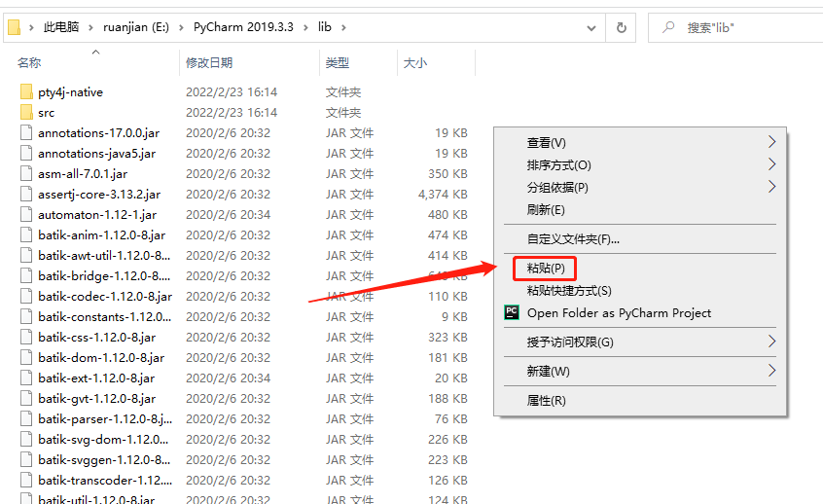The height and width of the screenshot is (504, 823).
Task: Click the 2020/2/6 20:34 date of automaton-1.12-1.jar
Action: click(228, 215)
